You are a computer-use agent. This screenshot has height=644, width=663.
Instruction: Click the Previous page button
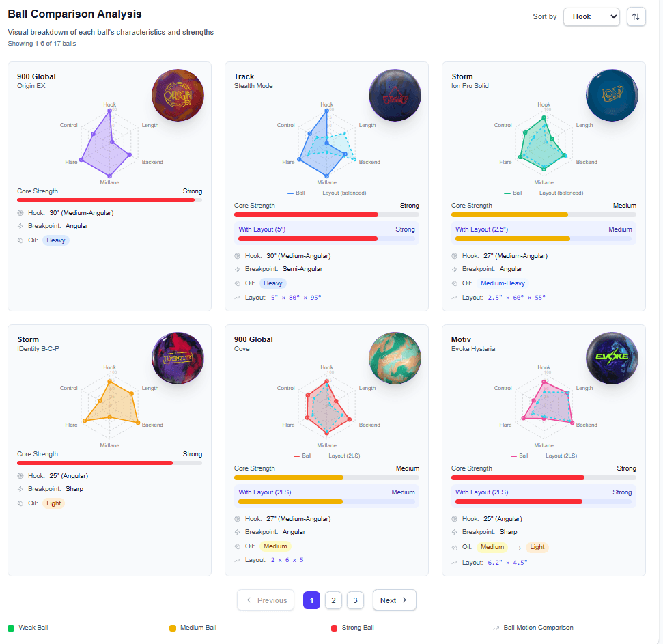coord(266,600)
